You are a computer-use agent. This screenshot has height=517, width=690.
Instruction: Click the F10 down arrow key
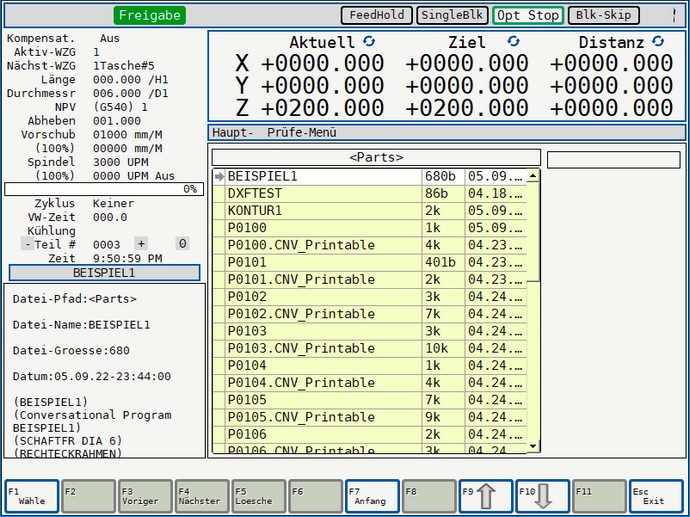[x=543, y=496]
